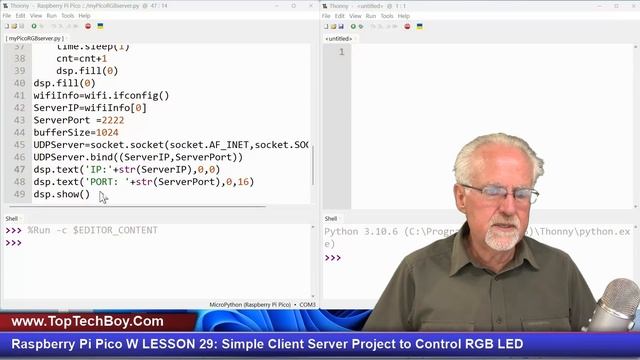
Task: Click prompt in right Shell panel
Action: point(333,258)
